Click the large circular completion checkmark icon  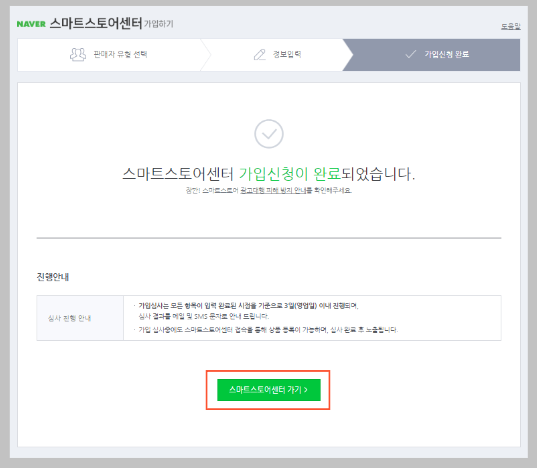269,134
